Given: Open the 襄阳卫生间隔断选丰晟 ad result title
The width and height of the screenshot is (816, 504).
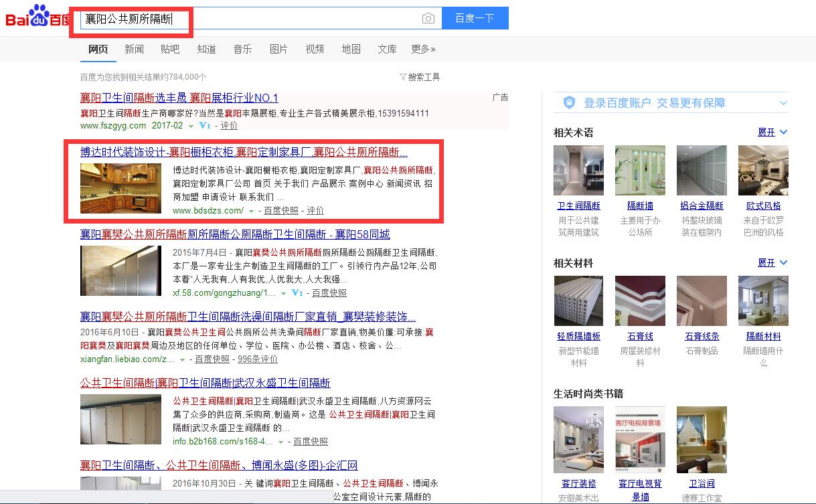Looking at the screenshot, I should pyautogui.click(x=179, y=98).
